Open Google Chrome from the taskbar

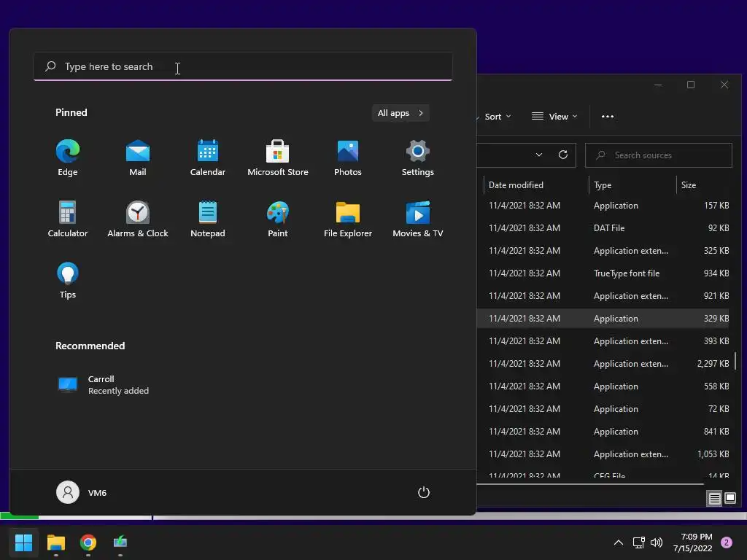[x=88, y=542]
